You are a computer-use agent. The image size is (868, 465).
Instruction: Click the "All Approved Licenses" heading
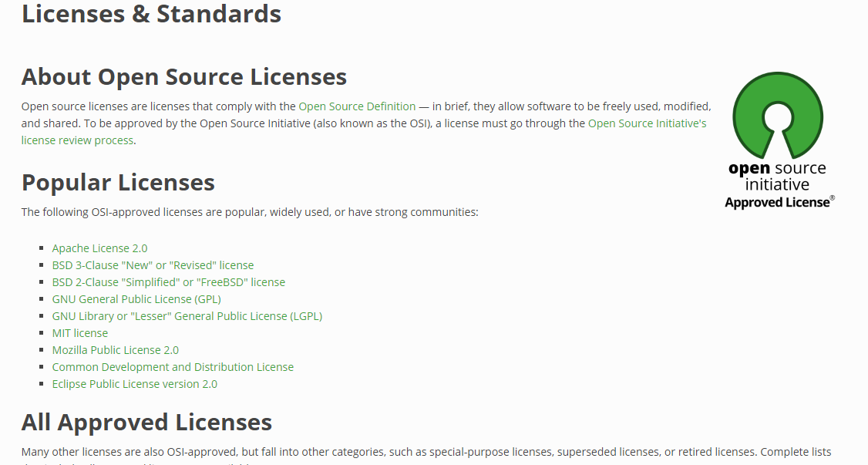click(146, 423)
